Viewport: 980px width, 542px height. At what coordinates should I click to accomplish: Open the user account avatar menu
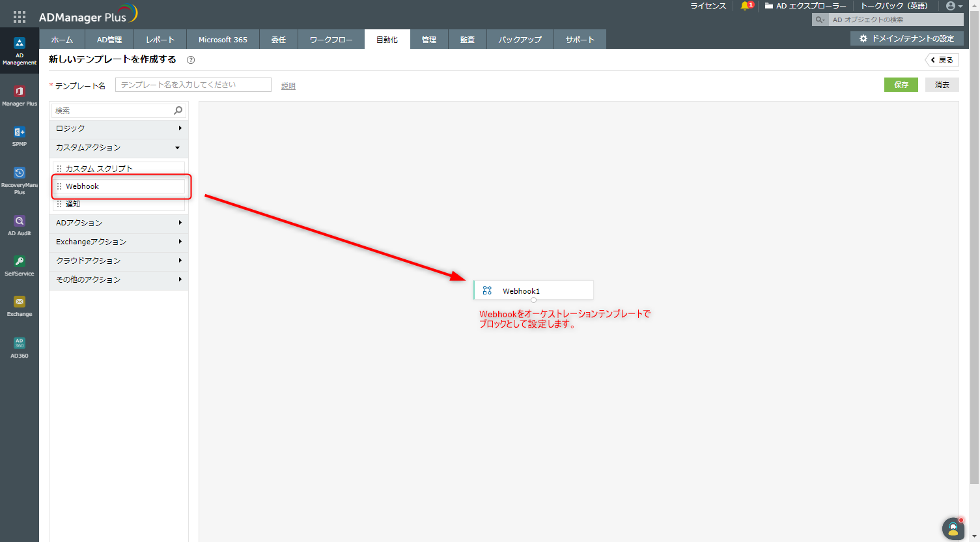[x=954, y=6]
